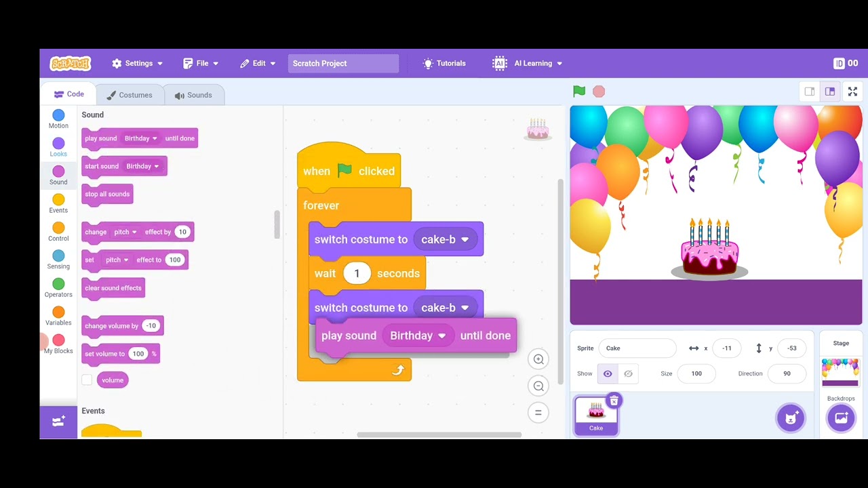
Task: Reset workspace zoom with equals icon
Action: (538, 412)
